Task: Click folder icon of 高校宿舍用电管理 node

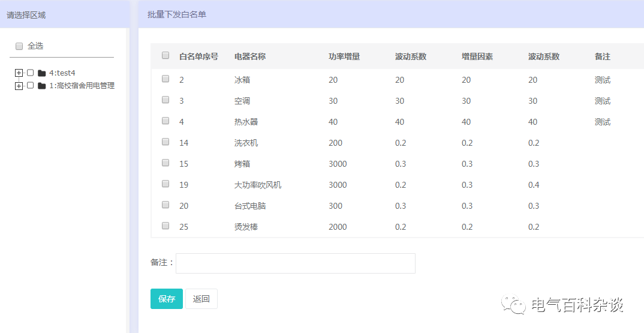Action: (41, 86)
